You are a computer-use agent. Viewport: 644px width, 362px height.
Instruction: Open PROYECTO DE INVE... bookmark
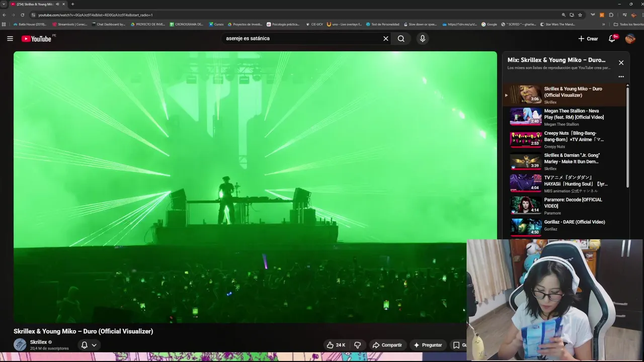click(148, 24)
